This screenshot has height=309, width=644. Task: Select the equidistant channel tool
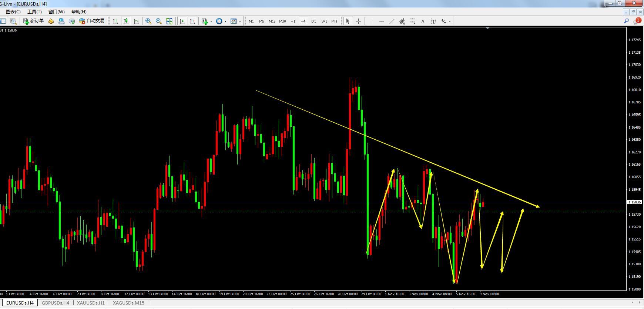402,21
